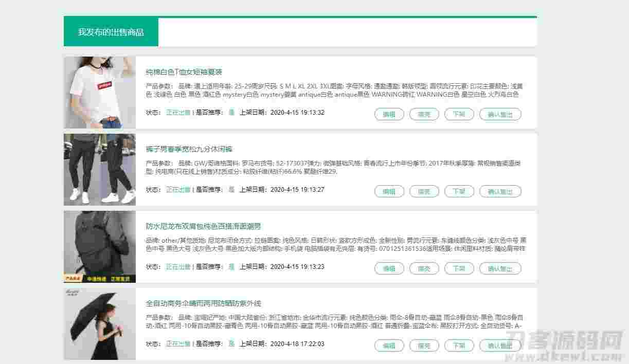Open 防水尼龙布双肩包 product title

pos(204,226)
